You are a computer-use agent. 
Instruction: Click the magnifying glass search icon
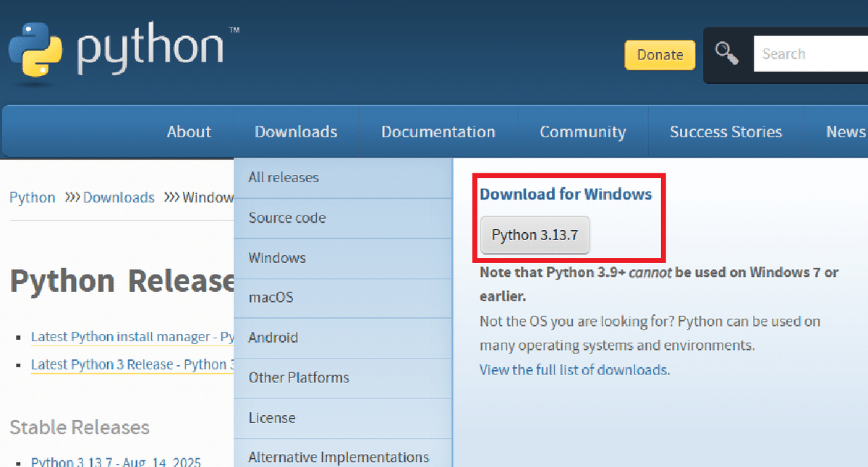726,54
